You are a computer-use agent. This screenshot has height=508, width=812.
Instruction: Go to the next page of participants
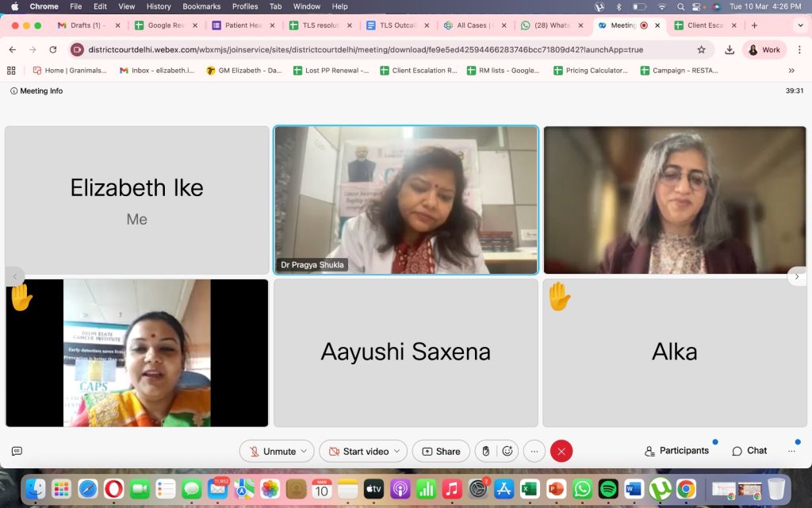pyautogui.click(x=797, y=276)
